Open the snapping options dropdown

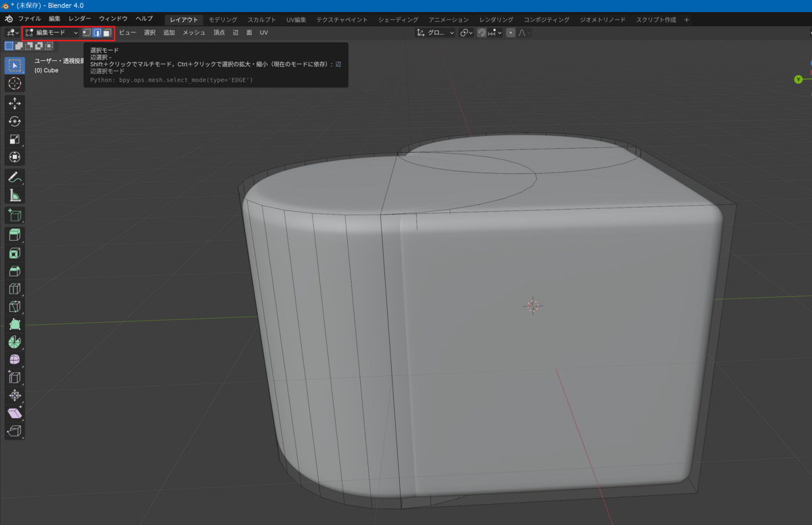(x=495, y=32)
